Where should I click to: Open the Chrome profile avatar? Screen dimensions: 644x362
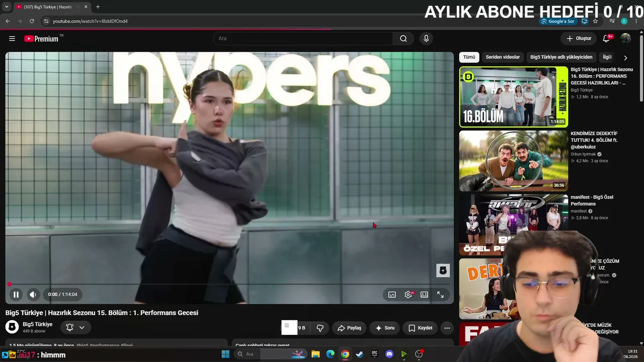624,21
